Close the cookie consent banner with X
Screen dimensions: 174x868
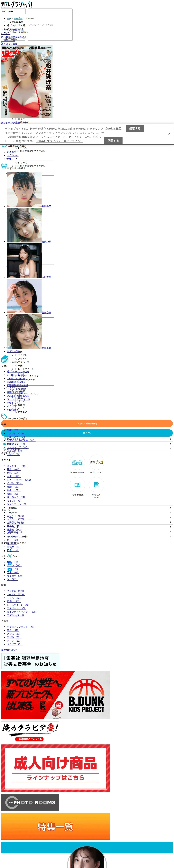pyautogui.click(x=169, y=134)
